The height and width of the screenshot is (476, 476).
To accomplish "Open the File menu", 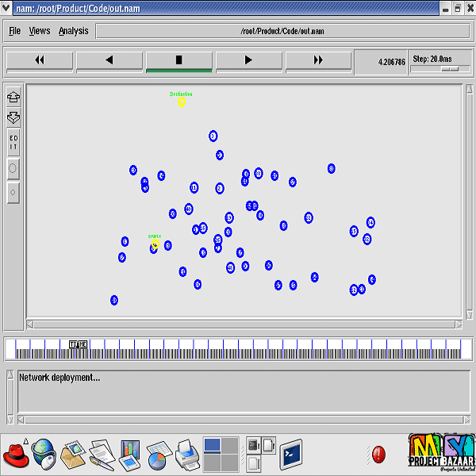I will point(15,31).
